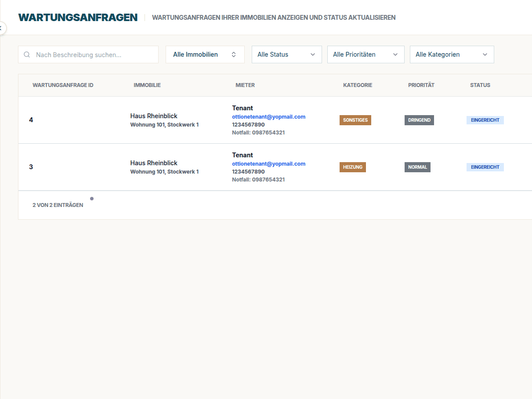Click the Priorität column header

421,85
